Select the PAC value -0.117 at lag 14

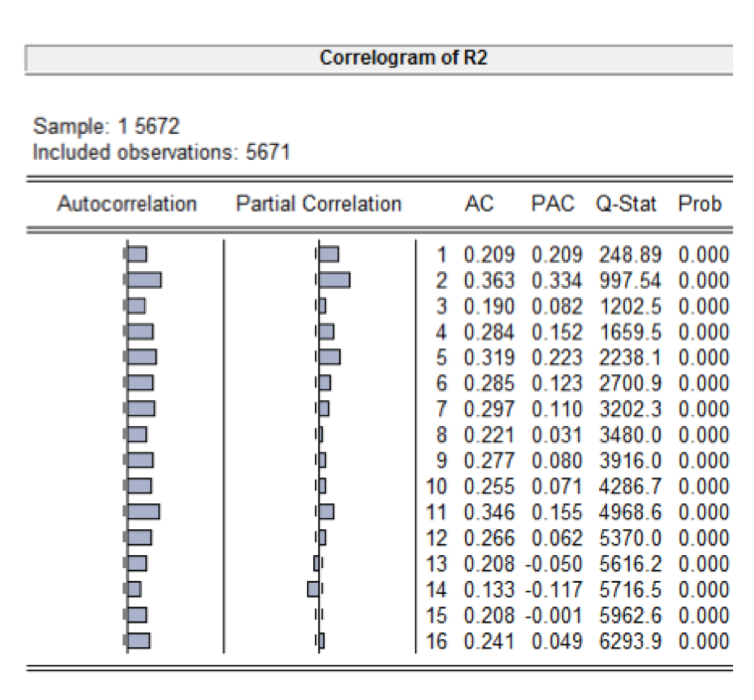tap(552, 590)
